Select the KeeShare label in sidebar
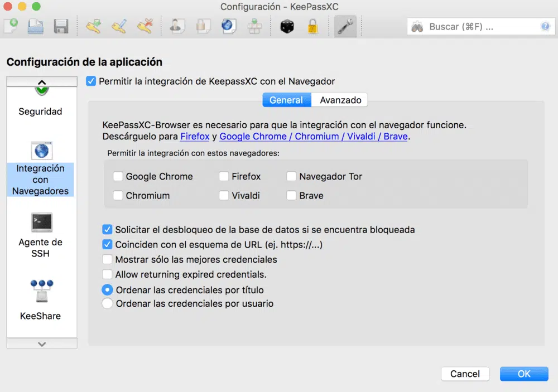This screenshot has width=558, height=392. point(40,316)
